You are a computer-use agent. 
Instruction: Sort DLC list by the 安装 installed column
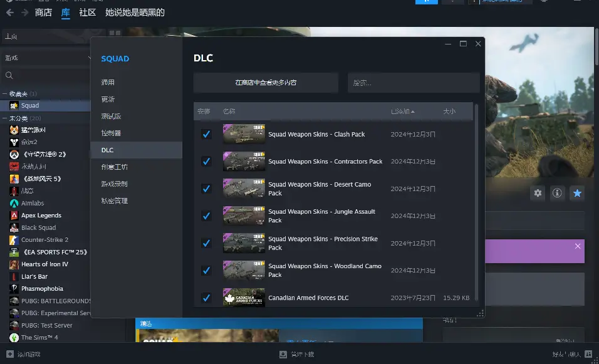(x=204, y=112)
